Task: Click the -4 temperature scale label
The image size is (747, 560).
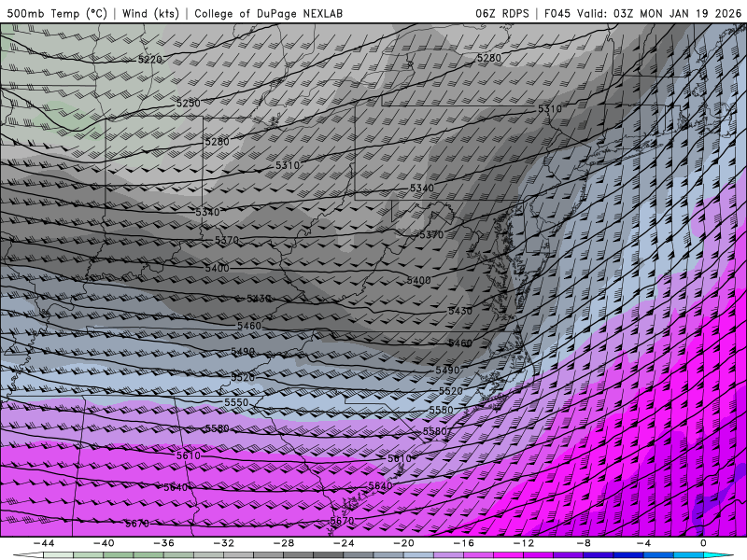Action: click(643, 543)
